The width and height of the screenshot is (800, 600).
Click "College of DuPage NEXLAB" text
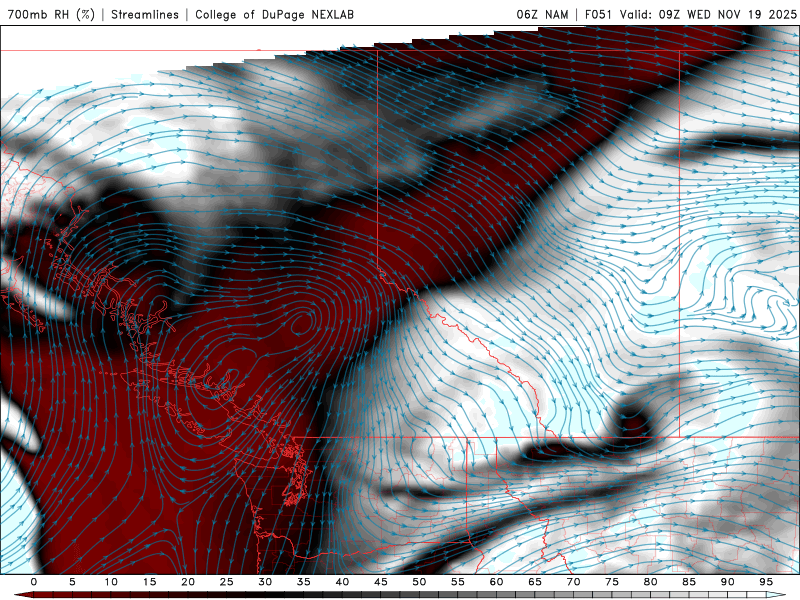pos(274,14)
